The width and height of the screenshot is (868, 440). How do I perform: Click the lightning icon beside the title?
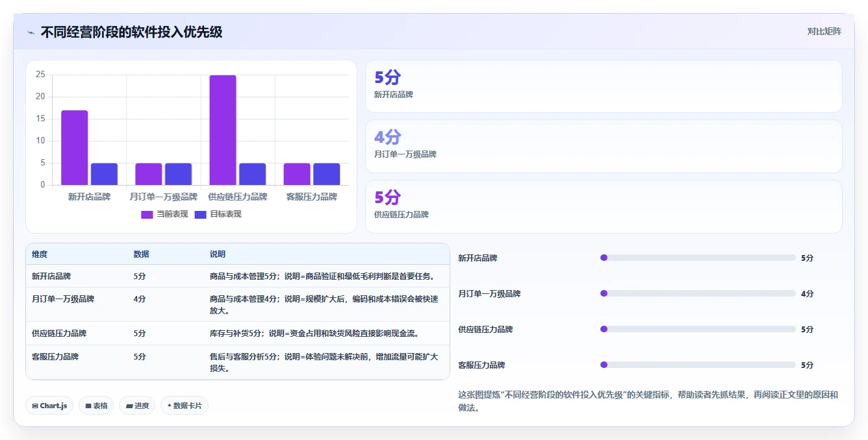pos(31,32)
